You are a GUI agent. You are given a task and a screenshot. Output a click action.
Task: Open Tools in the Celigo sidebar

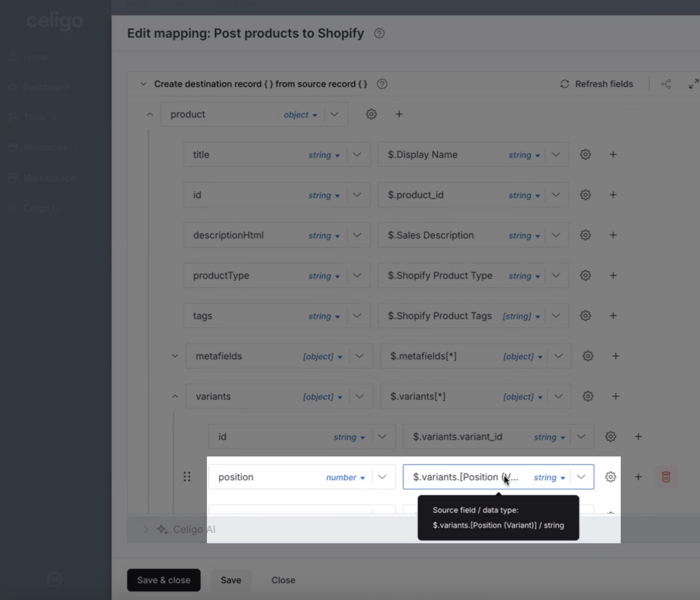32,117
